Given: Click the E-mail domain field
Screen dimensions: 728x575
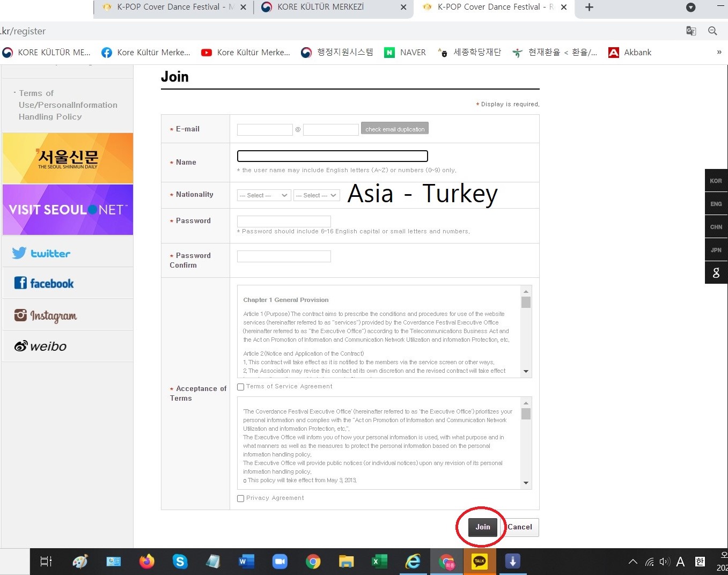Looking at the screenshot, I should pos(331,129).
